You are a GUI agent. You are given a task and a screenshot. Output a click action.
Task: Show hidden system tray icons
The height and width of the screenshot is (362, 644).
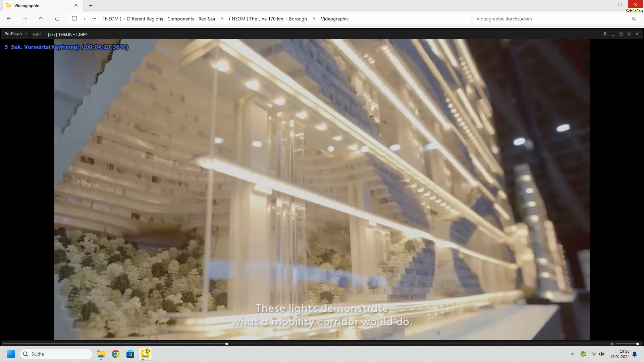click(573, 354)
